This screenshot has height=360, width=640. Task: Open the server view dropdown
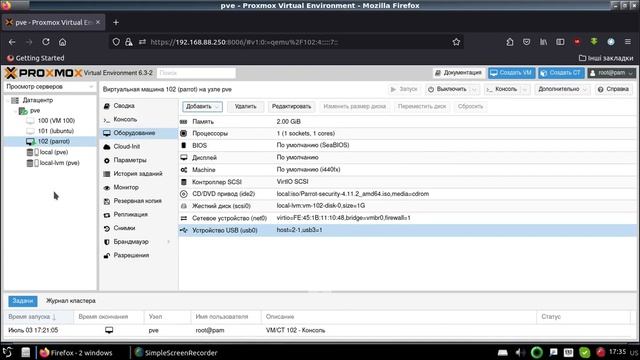tap(50, 87)
